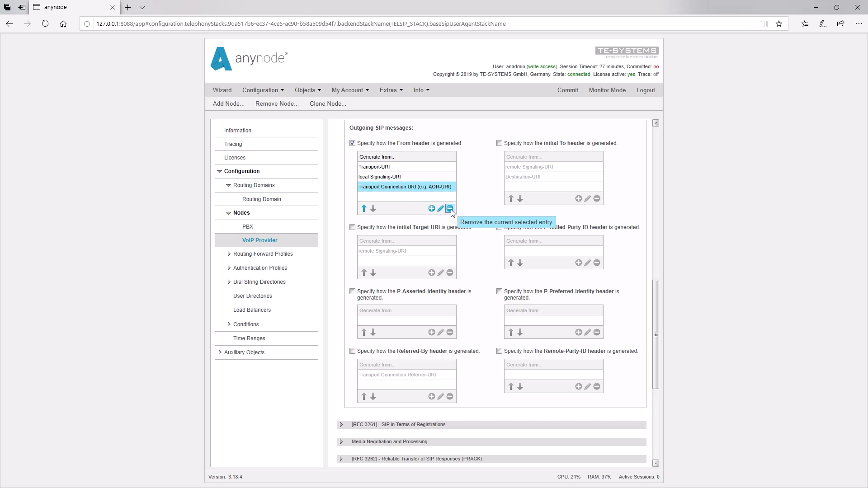Image resolution: width=868 pixels, height=488 pixels.
Task: Add new entry to From header list
Action: (432, 208)
